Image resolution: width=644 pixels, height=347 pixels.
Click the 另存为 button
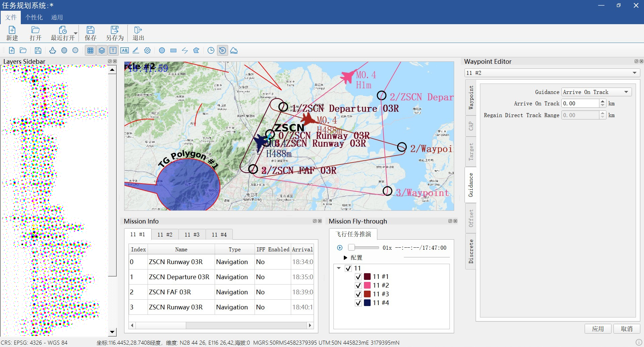[115, 34]
